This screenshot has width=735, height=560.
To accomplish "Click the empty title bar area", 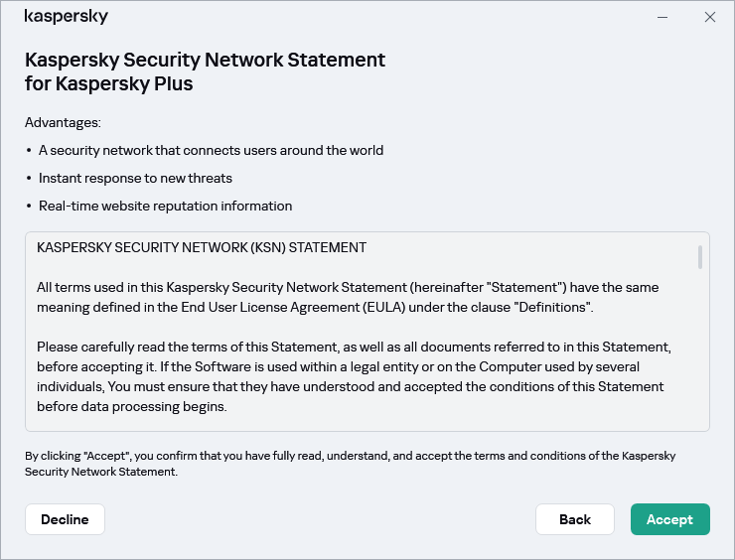I will pos(377,17).
